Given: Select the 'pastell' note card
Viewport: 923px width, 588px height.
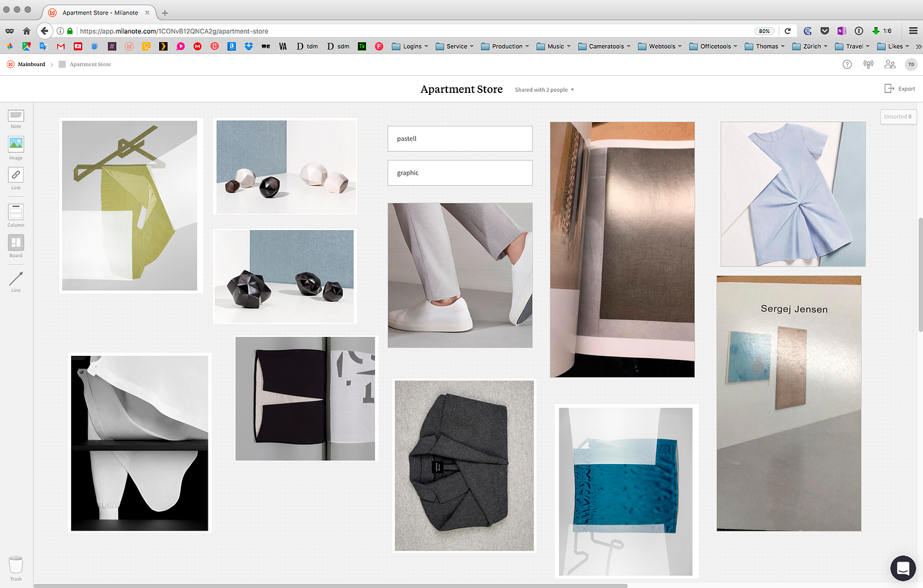Looking at the screenshot, I should pyautogui.click(x=460, y=138).
